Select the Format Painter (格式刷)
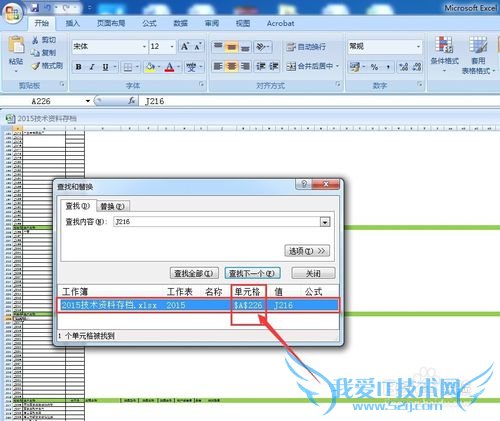This screenshot has height=421, width=500. (x=47, y=66)
